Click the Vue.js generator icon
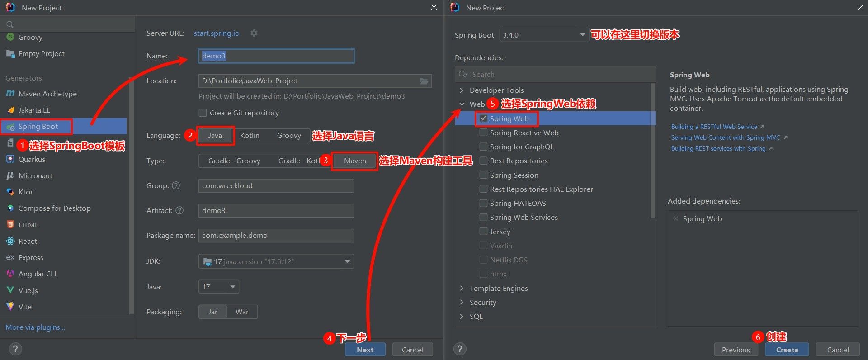 pyautogui.click(x=10, y=290)
